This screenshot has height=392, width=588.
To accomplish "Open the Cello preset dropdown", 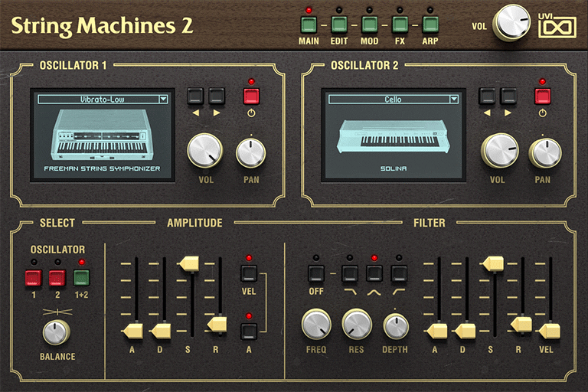I will [394, 99].
